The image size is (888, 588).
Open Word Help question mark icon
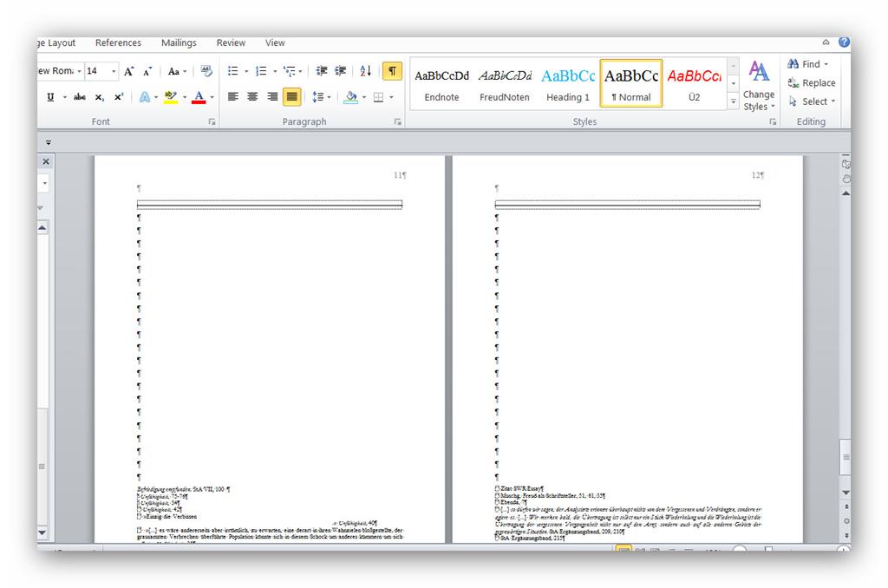[x=844, y=42]
